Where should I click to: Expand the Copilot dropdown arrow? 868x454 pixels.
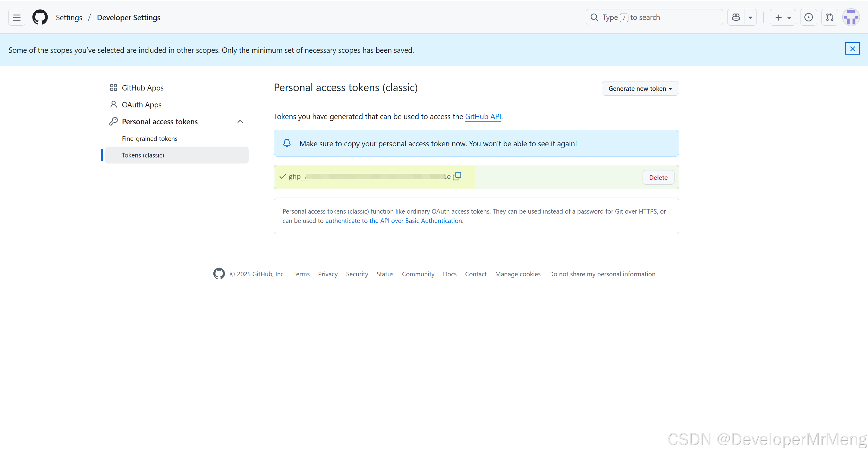(x=750, y=17)
